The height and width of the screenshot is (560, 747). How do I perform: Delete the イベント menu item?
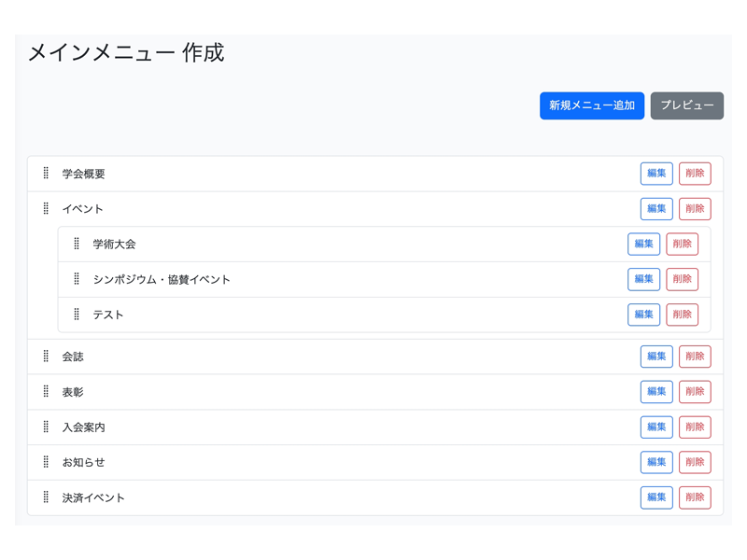(695, 209)
